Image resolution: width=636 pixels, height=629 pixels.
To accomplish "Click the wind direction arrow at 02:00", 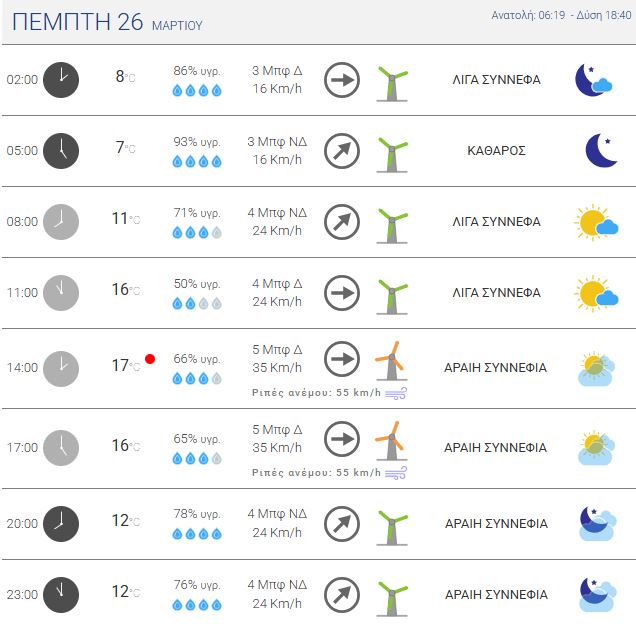I will pyautogui.click(x=342, y=79).
